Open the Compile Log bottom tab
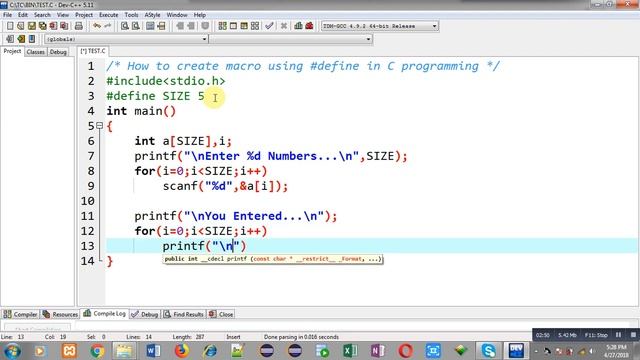 tap(104, 313)
